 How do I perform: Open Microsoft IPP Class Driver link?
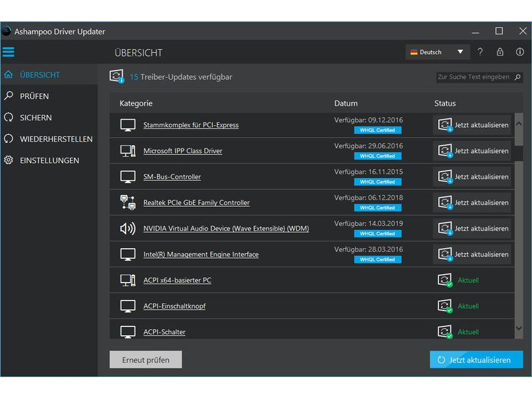click(x=183, y=151)
